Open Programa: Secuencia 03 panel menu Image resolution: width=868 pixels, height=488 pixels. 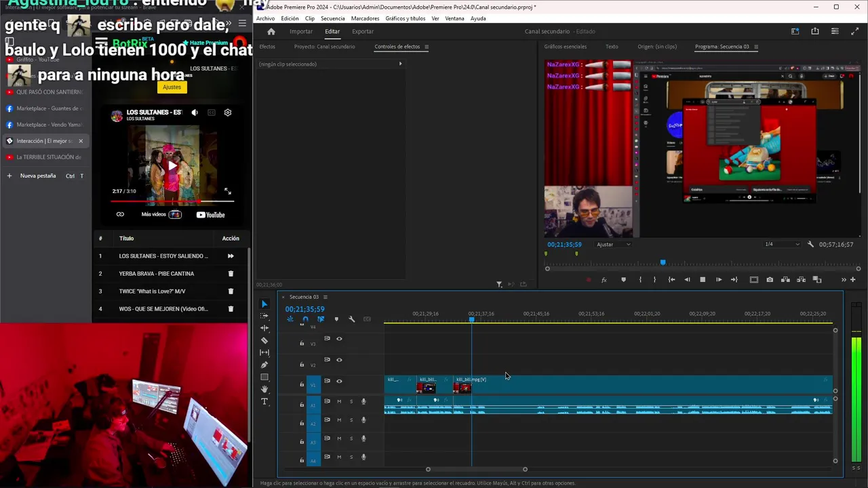756,47
